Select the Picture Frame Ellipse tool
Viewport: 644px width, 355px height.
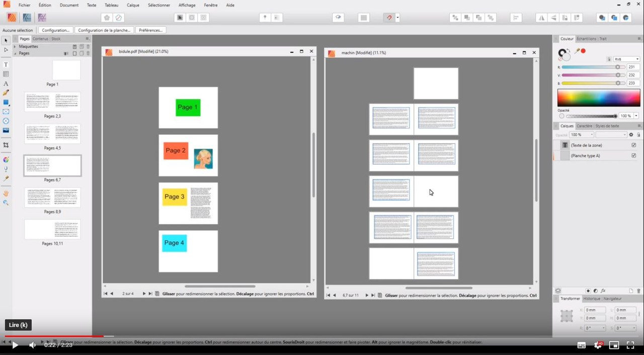click(6, 121)
